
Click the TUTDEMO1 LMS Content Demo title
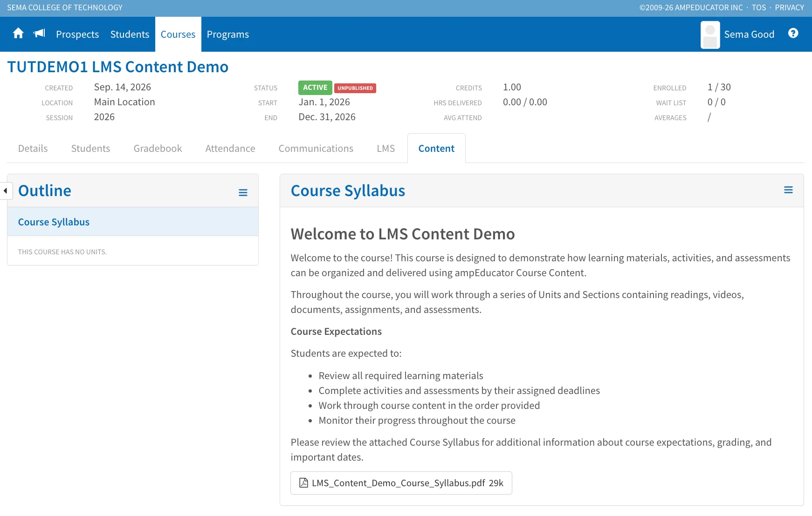click(x=118, y=67)
